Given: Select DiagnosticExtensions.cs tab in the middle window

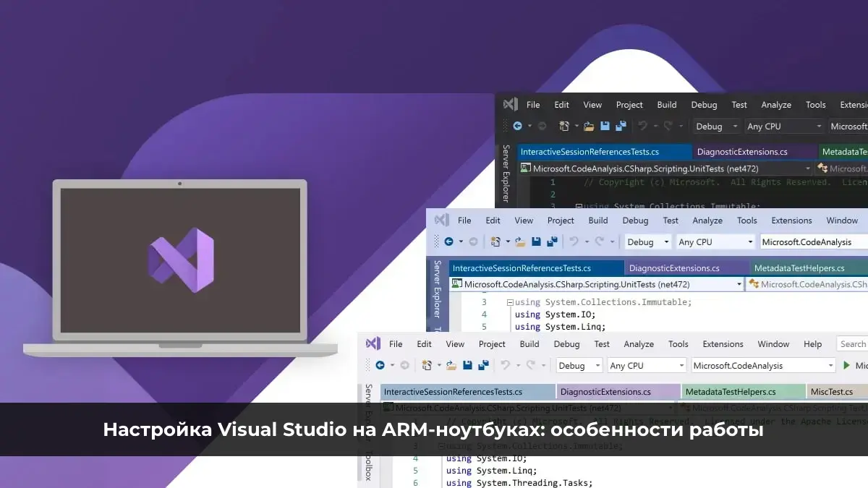Looking at the screenshot, I should pos(674,268).
